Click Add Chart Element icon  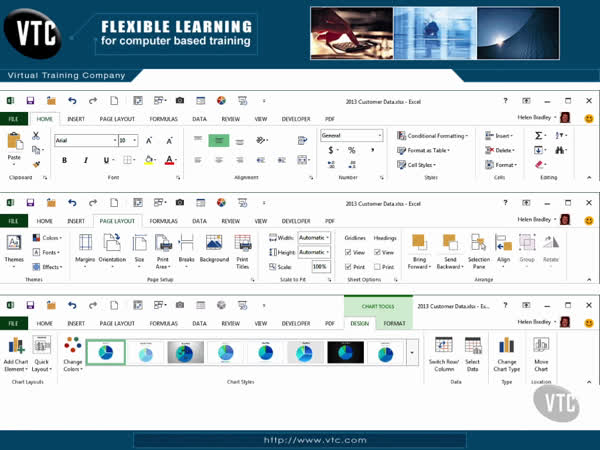coord(16,345)
